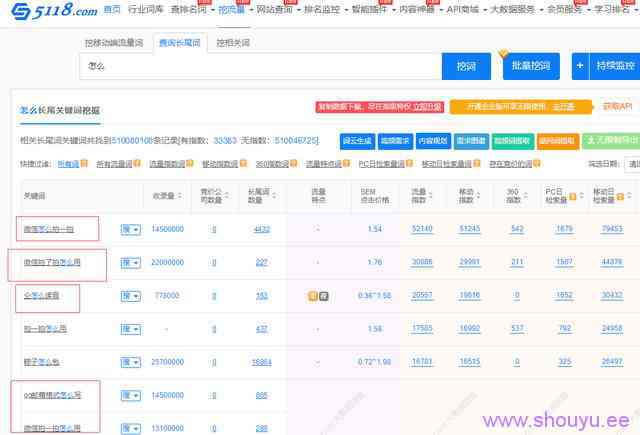Select 存在竞价的词 quick filter link

[x=511, y=164]
